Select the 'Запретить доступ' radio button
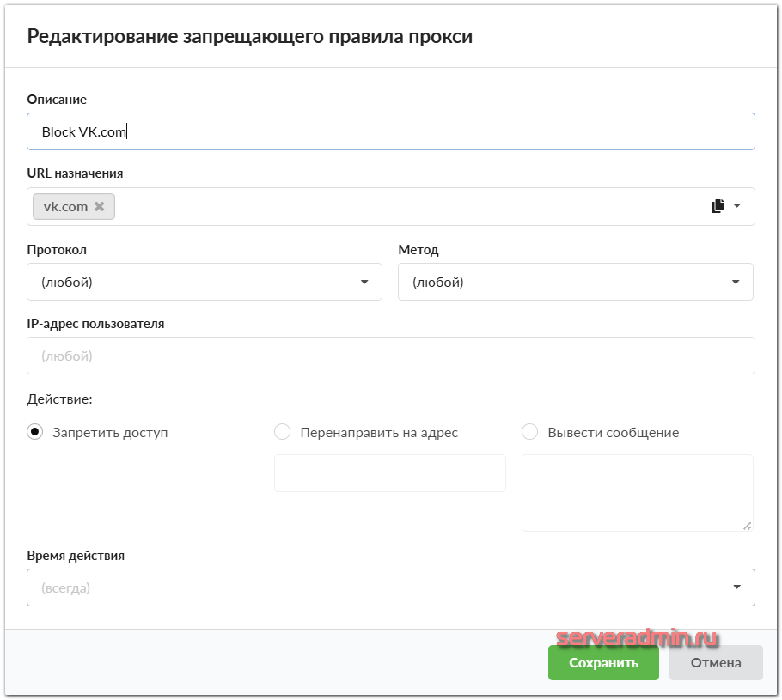The image size is (782, 700). [35, 432]
